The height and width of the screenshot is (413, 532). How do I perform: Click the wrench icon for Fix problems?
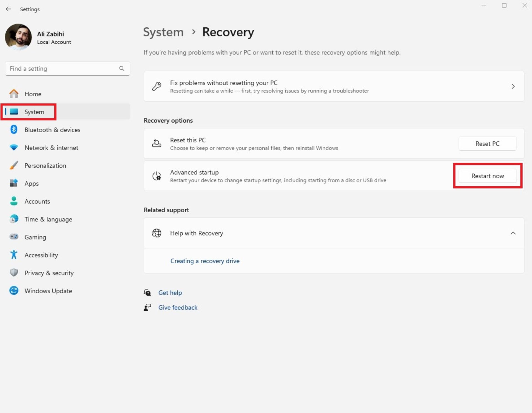pos(157,86)
